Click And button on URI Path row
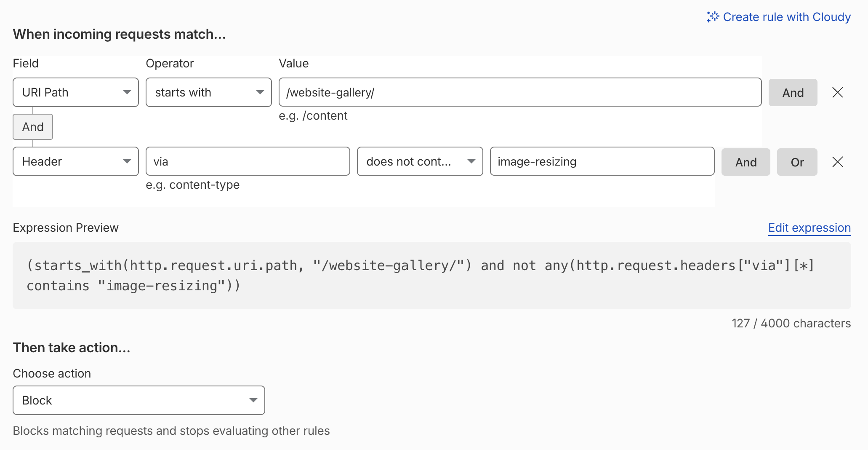The height and width of the screenshot is (450, 868). 793,93
